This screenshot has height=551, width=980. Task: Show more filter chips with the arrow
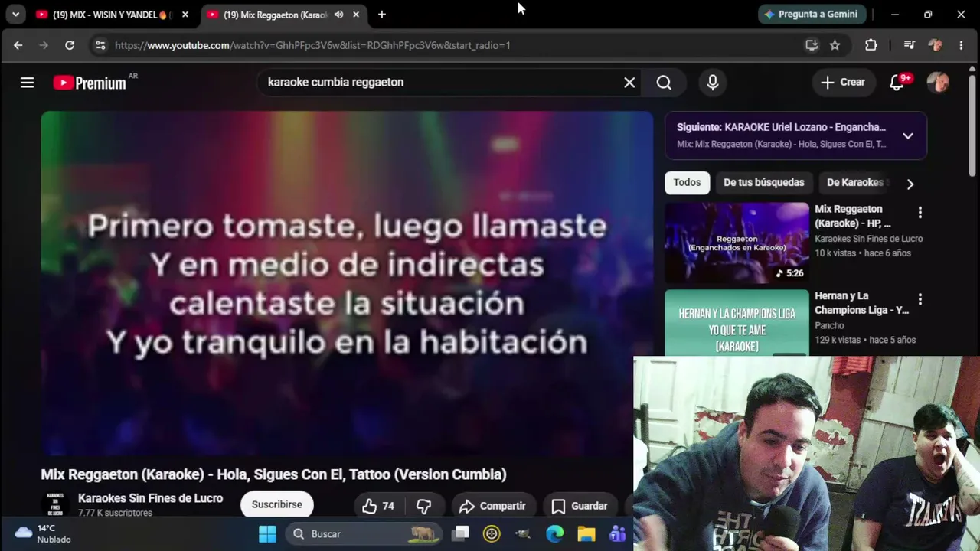tap(910, 184)
